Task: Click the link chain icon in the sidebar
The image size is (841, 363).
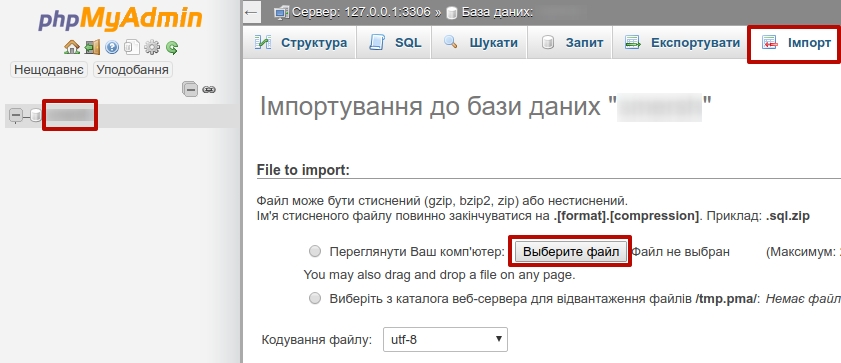Action: tap(209, 89)
